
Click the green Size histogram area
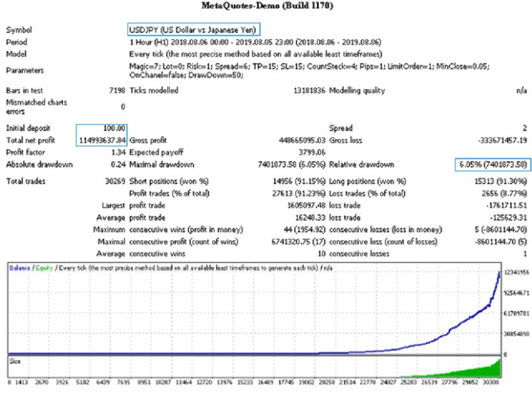475,372
